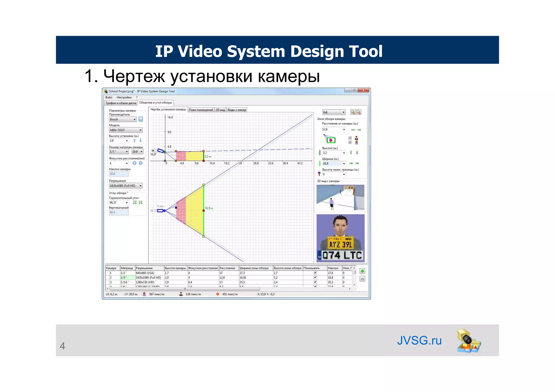
Task: Select the top-view camera icon on drawing
Action: pyautogui.click(x=161, y=210)
